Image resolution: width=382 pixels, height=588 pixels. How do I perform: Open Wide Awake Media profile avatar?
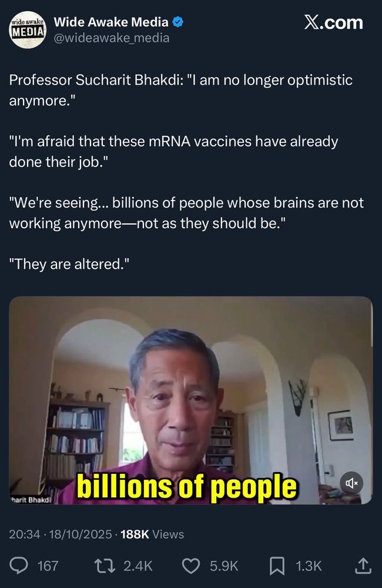point(28,29)
